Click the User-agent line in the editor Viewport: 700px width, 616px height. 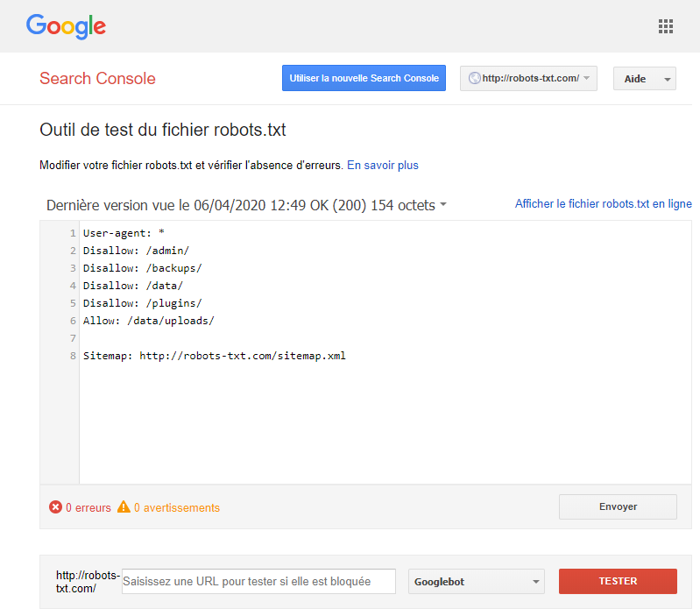124,233
